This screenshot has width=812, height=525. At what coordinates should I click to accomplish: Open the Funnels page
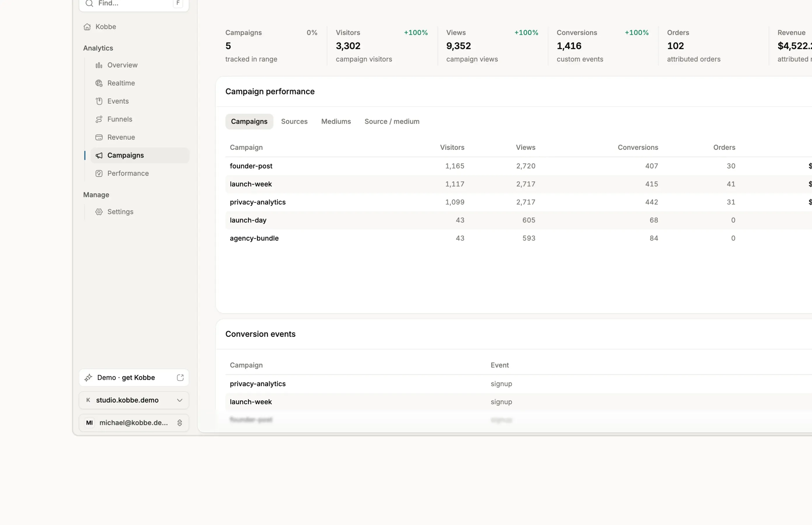click(140, 119)
